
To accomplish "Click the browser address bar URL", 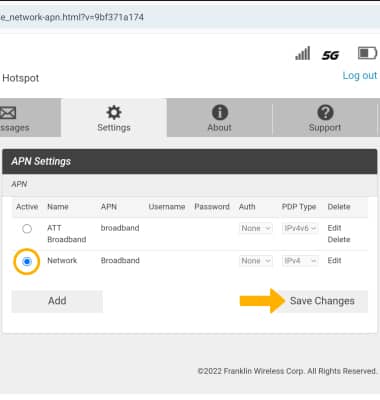I will tap(72, 17).
